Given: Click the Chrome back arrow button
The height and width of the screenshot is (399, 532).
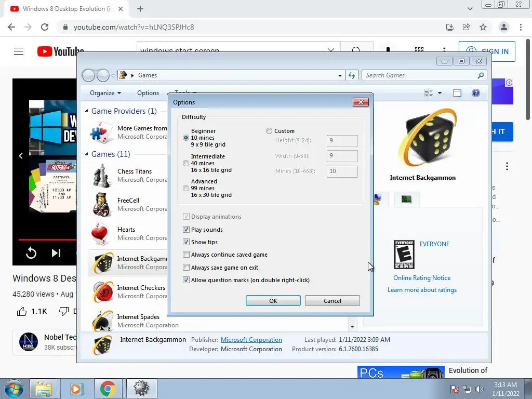Looking at the screenshot, I should 11,27.
